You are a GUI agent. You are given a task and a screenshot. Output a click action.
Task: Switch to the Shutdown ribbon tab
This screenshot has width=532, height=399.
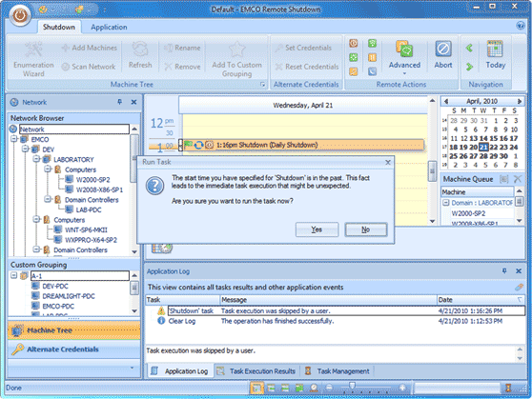59,27
